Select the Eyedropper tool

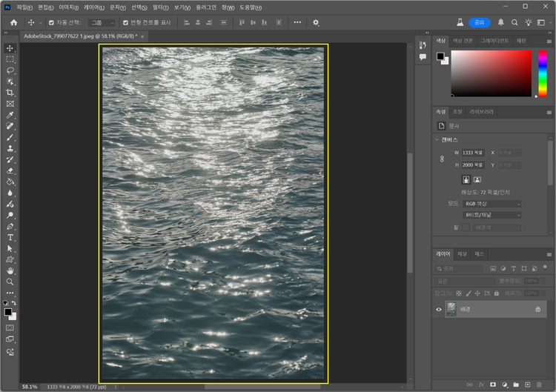(x=10, y=116)
